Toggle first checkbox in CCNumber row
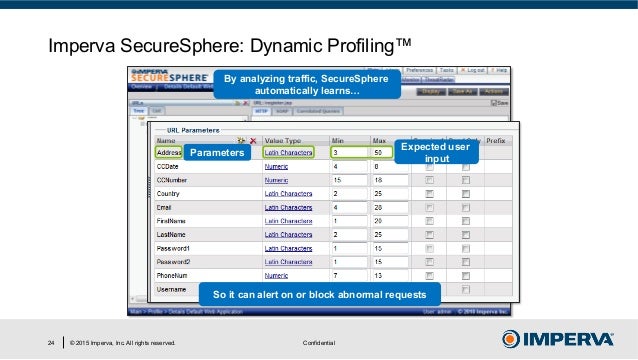 click(429, 180)
